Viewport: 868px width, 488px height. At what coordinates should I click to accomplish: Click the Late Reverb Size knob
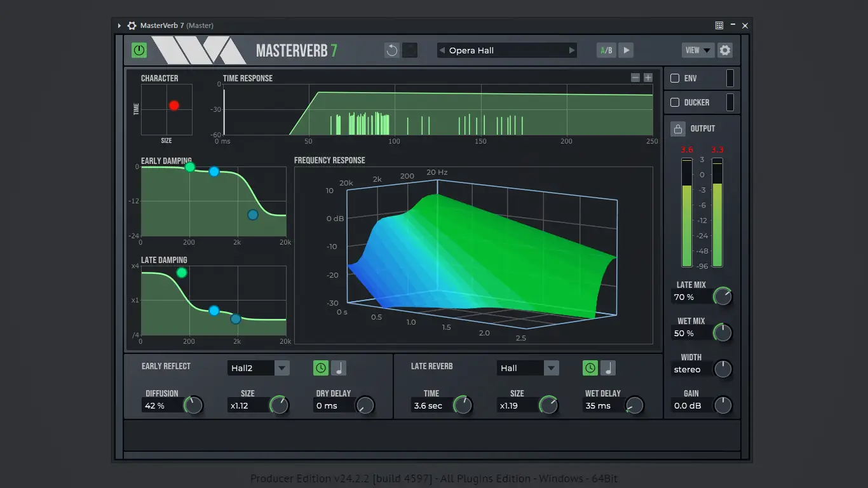548,405
